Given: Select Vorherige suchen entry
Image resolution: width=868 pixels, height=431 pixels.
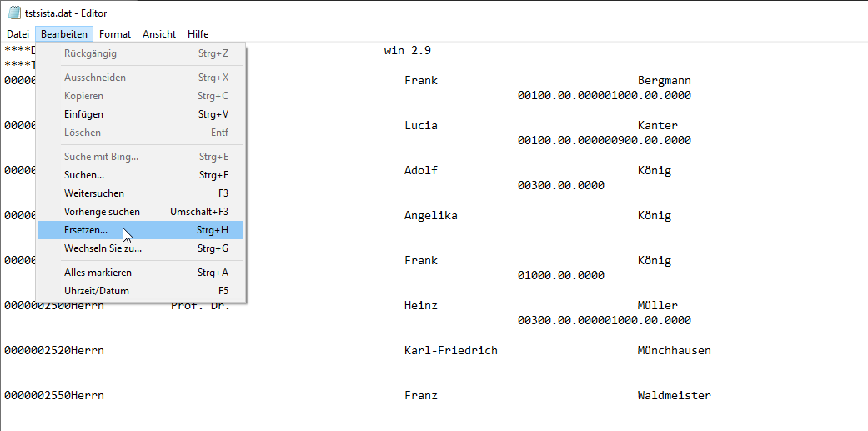Looking at the screenshot, I should point(102,212).
